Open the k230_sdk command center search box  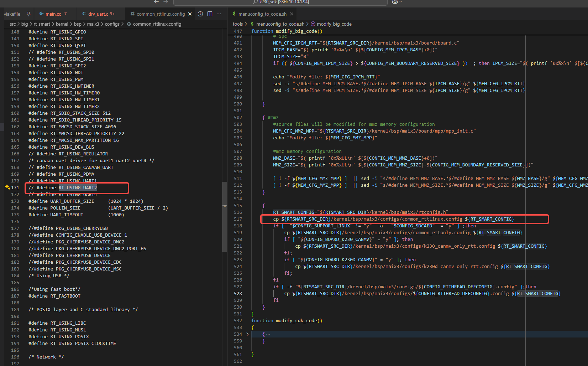coord(280,2)
